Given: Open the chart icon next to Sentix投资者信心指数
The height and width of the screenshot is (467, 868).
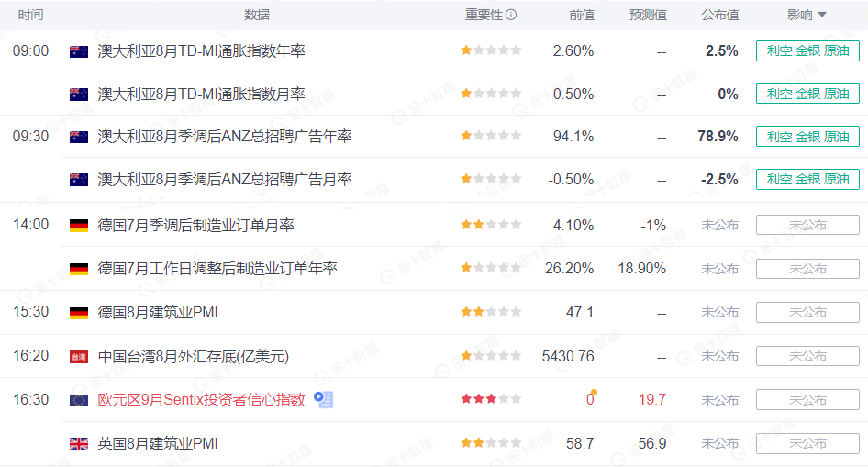Looking at the screenshot, I should click(323, 399).
